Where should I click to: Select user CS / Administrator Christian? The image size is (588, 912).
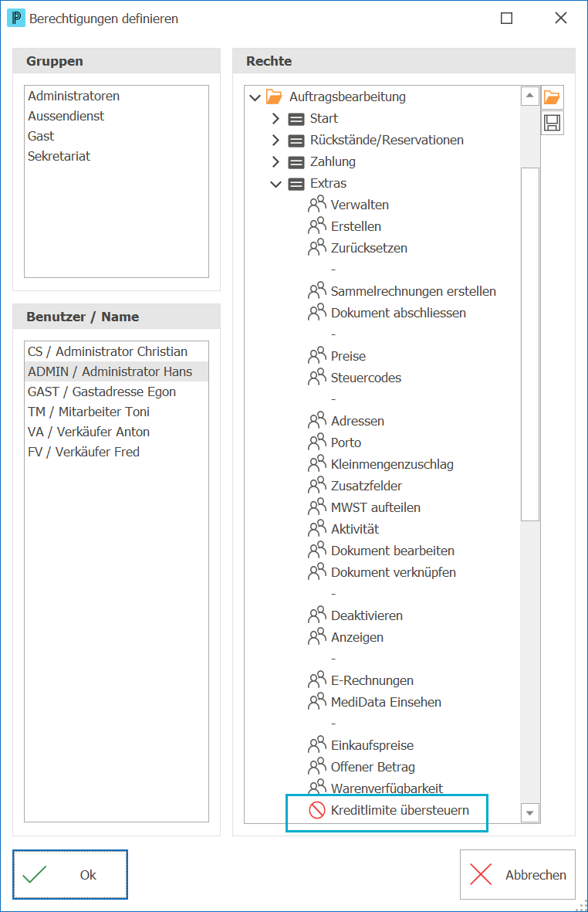(117, 351)
